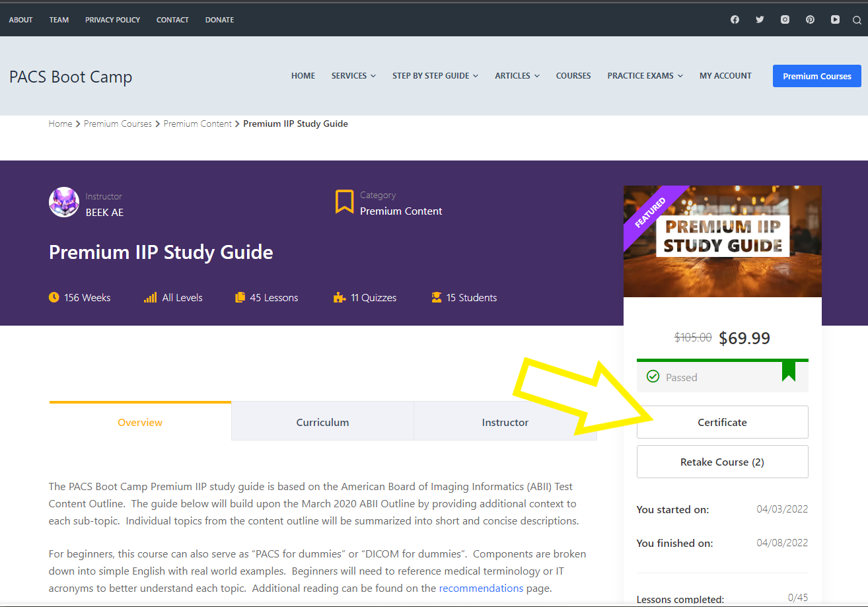868x607 pixels.
Task: Open the Pinterest social icon
Action: [x=810, y=20]
